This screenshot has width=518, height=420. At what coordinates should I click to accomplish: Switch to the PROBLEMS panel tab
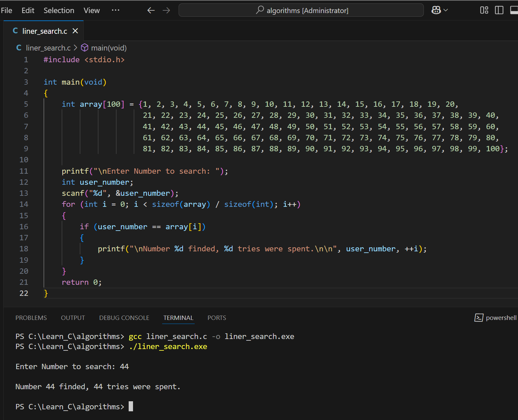coord(31,318)
